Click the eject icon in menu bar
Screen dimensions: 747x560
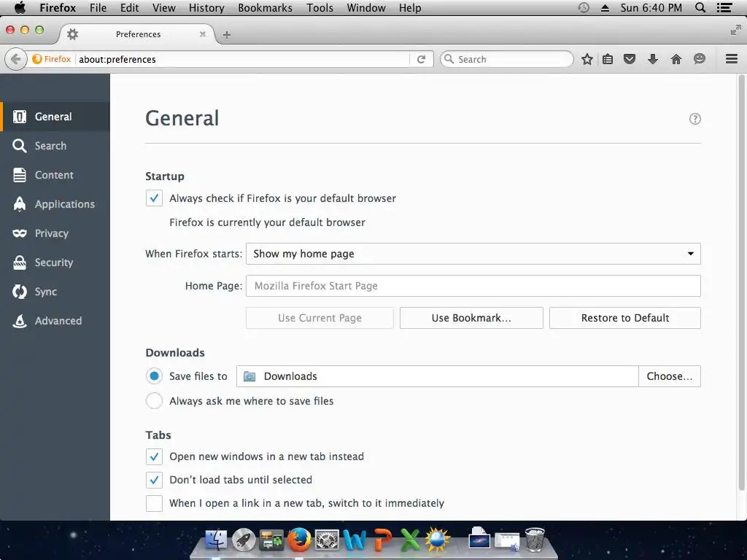(605, 7)
